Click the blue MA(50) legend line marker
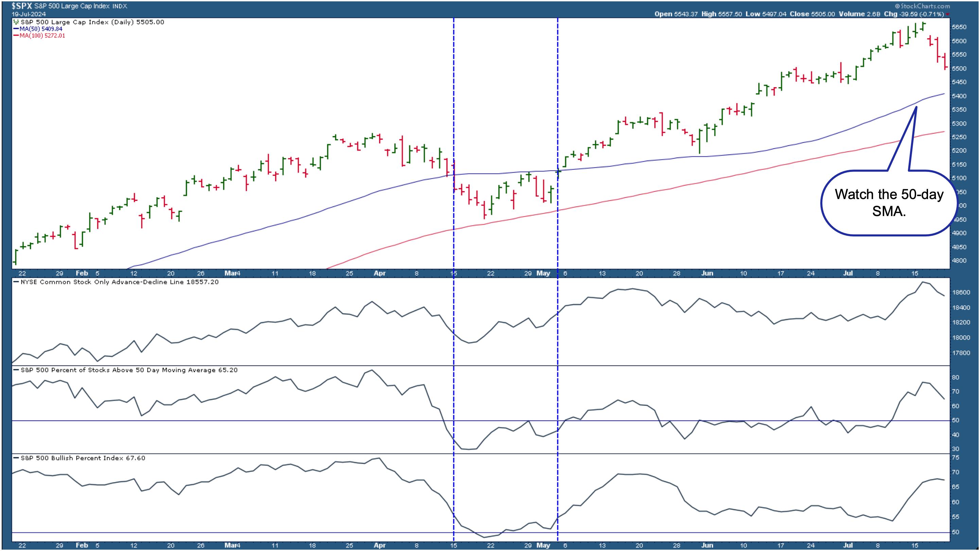 tap(16, 29)
